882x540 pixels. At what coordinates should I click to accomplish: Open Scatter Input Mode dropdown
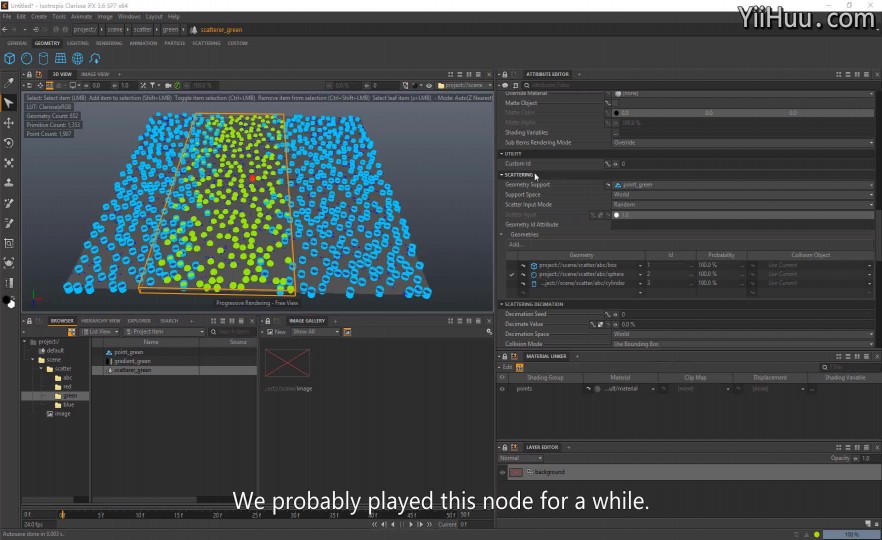pyautogui.click(x=742, y=205)
